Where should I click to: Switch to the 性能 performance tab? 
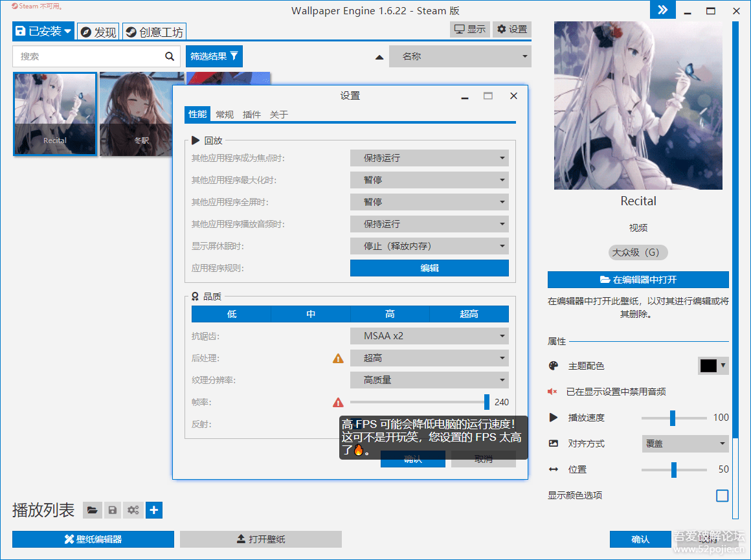pos(197,114)
